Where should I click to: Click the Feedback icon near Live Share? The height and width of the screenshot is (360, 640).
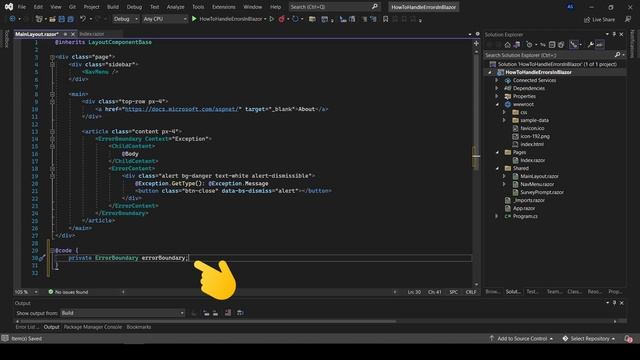pyautogui.click(x=628, y=19)
